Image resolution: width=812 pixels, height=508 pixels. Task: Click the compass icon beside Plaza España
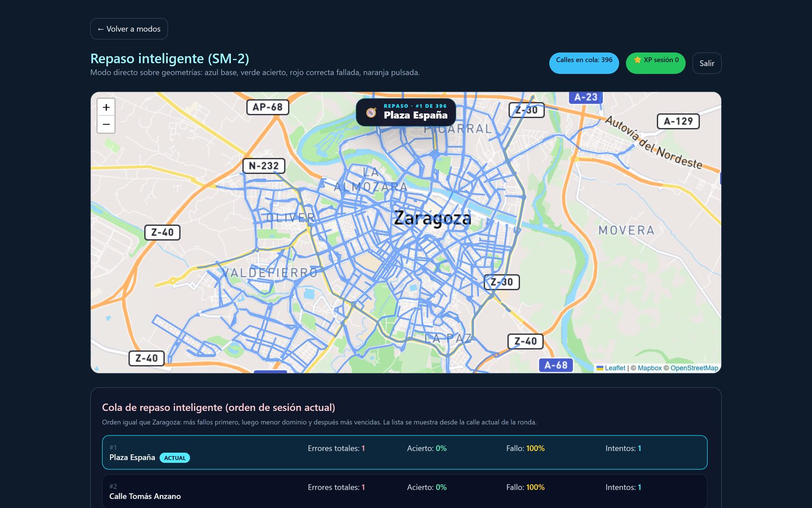tap(371, 112)
